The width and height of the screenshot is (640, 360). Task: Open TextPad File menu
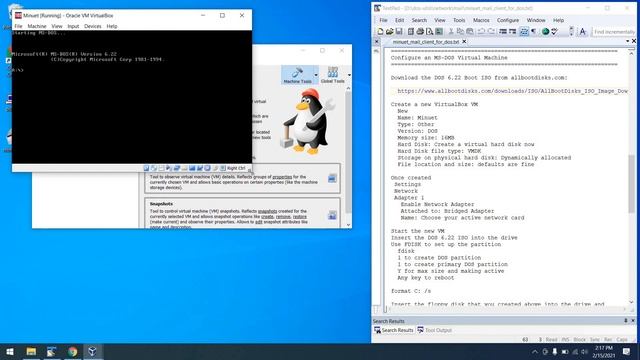pyautogui.click(x=383, y=20)
